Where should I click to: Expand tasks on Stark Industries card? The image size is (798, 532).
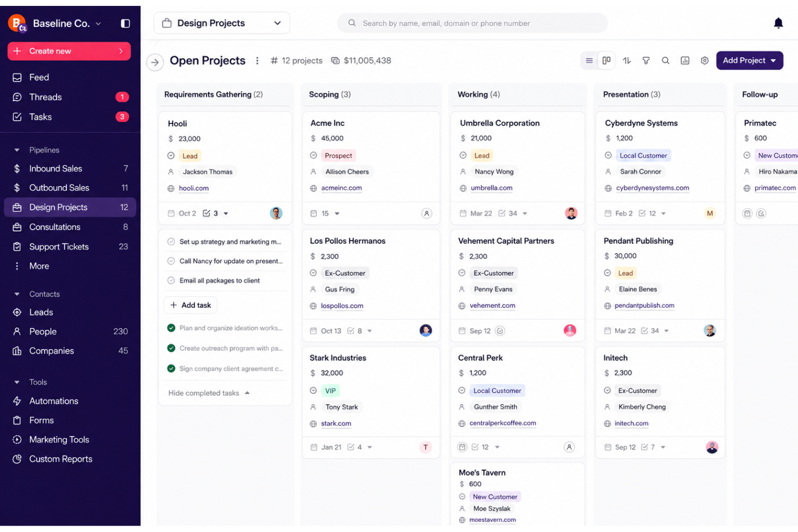pos(370,447)
